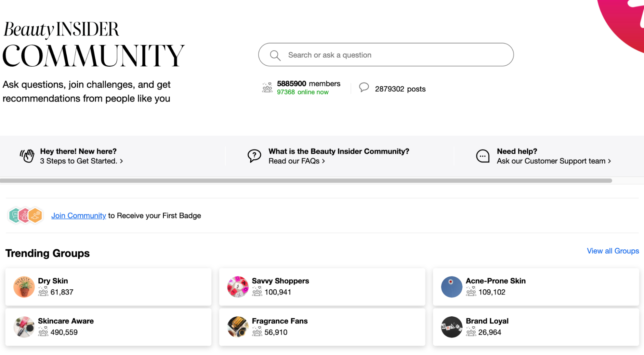The image size is (644, 355).
Task: Click the members people icon beside 5885900
Action: (x=267, y=87)
